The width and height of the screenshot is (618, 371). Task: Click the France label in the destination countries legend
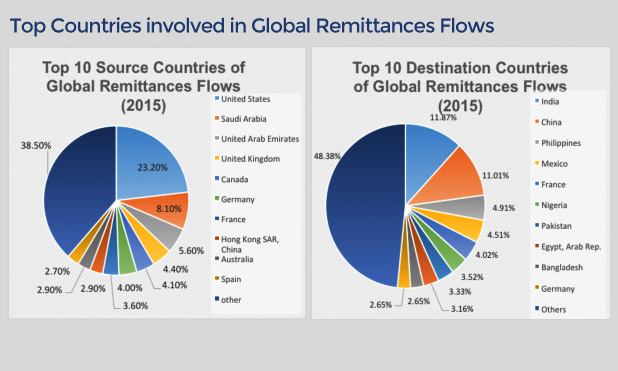553,185
